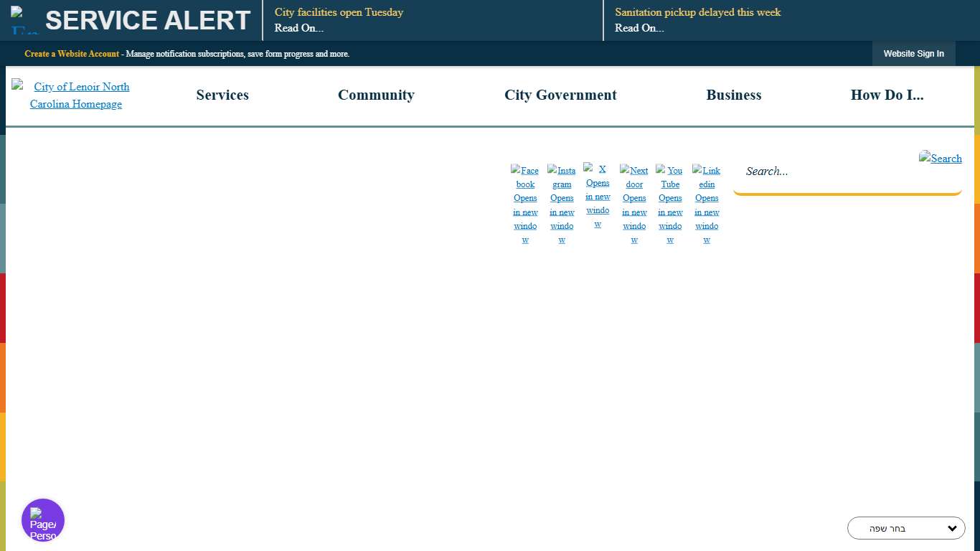Screen dimensions: 980x551
Task: Open the Instagram social media icon
Action: pyautogui.click(x=562, y=204)
